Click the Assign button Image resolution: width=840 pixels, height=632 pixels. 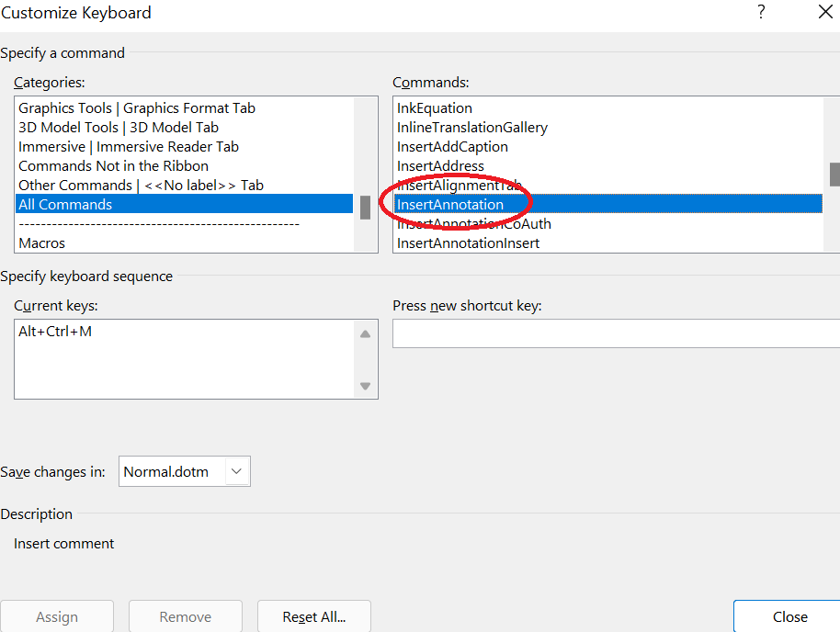(57, 617)
